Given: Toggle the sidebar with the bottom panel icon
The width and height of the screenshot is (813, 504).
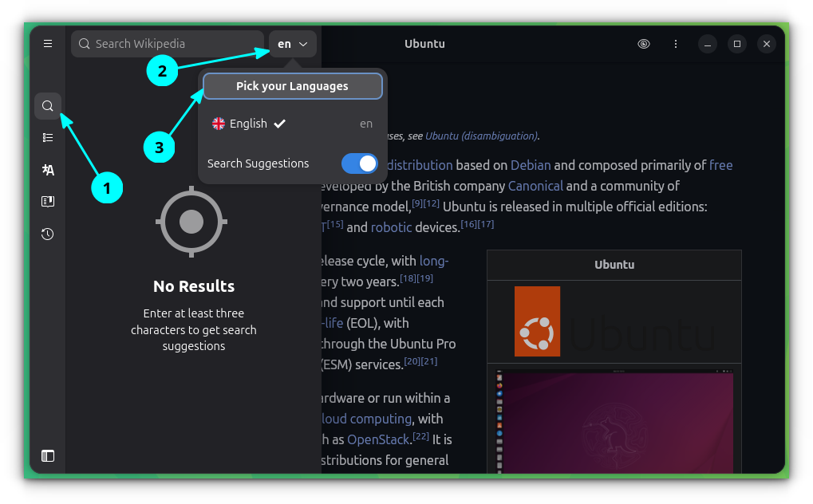Looking at the screenshot, I should point(47,455).
